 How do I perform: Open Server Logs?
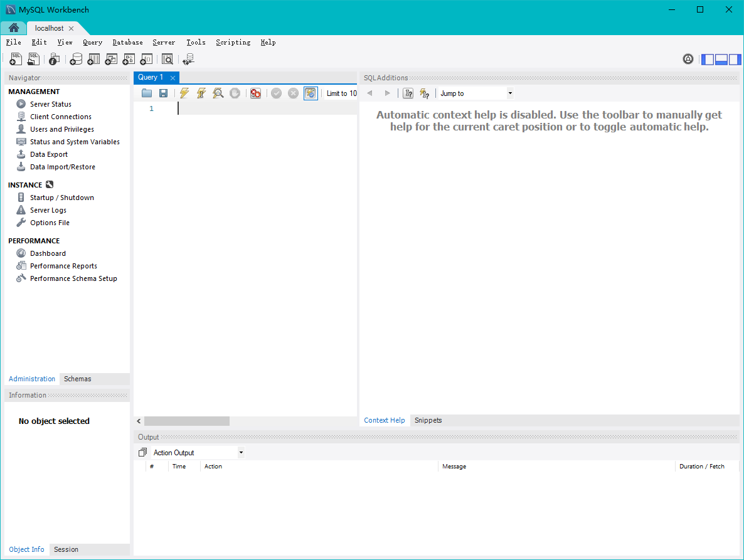(48, 210)
